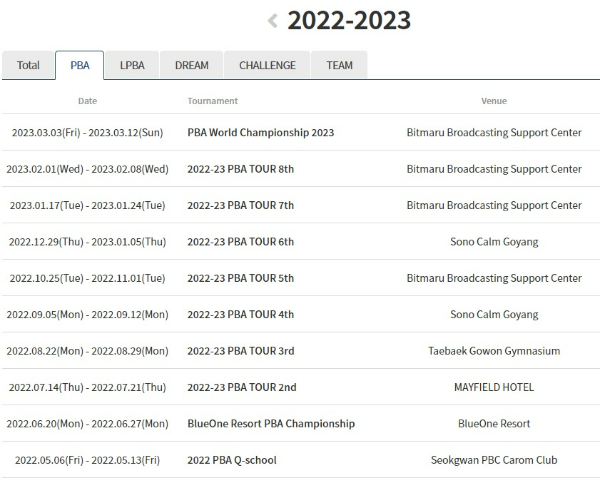
Task: Open 2022-23 PBA TOUR 5th
Action: (241, 278)
